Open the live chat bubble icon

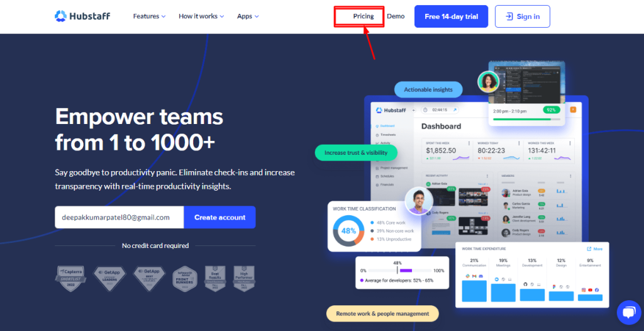[x=629, y=313]
